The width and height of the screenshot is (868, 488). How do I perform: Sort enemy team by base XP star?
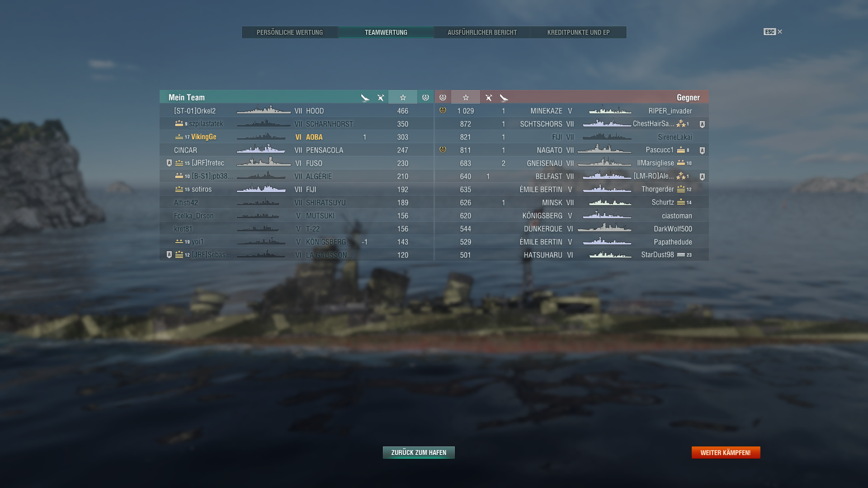coord(466,98)
